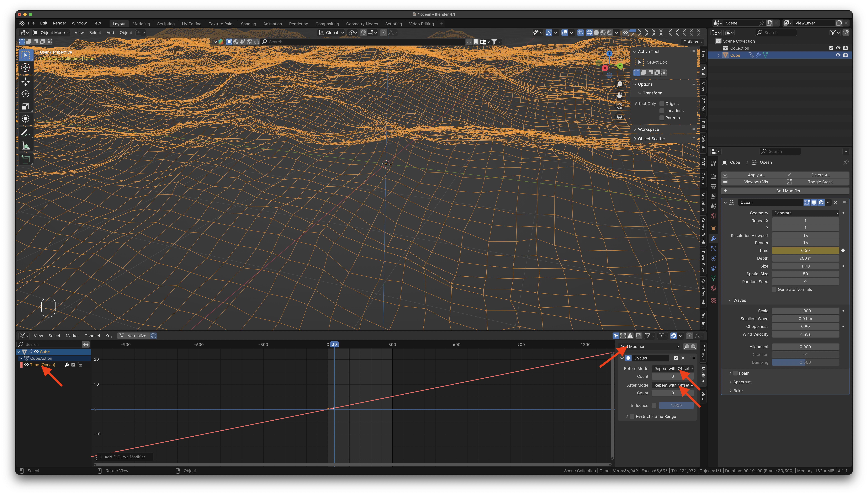Screen dimensions: 868x495
Task: Click the pan view hand icon
Action: pos(619,95)
